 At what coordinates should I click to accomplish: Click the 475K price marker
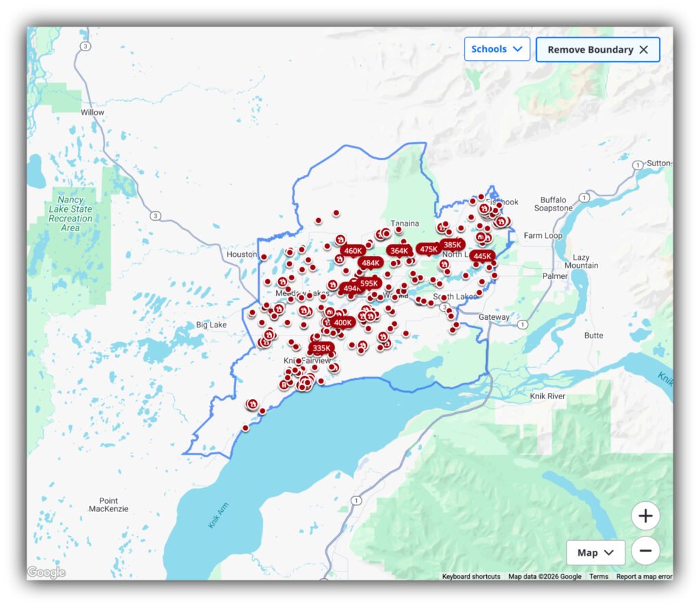coord(429,249)
